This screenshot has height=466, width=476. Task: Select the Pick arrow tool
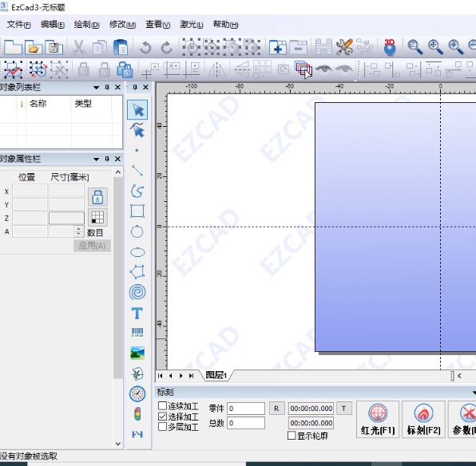(137, 109)
